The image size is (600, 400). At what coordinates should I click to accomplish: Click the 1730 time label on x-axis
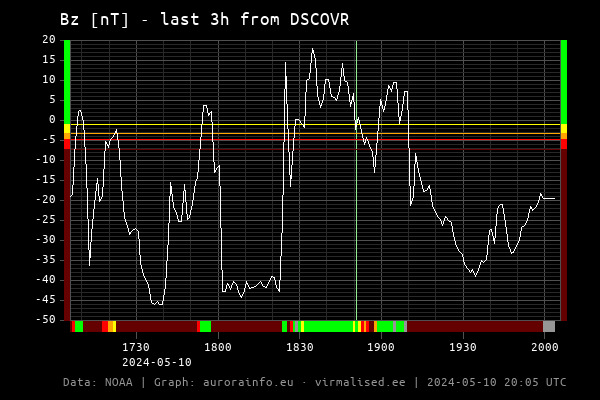(x=136, y=347)
